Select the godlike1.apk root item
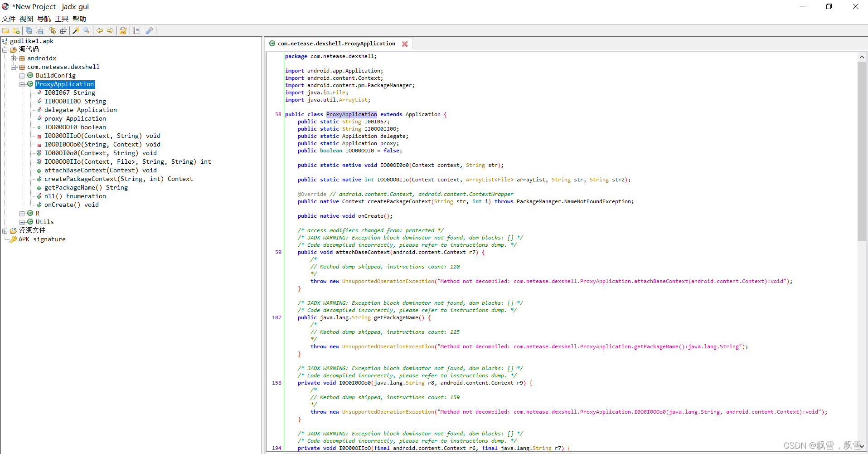 point(32,41)
